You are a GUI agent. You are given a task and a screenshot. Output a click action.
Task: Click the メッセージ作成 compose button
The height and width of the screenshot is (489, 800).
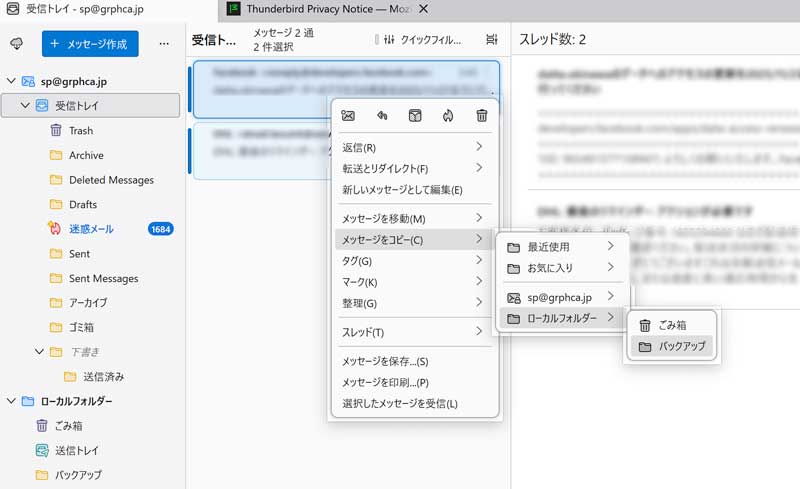pyautogui.click(x=90, y=44)
